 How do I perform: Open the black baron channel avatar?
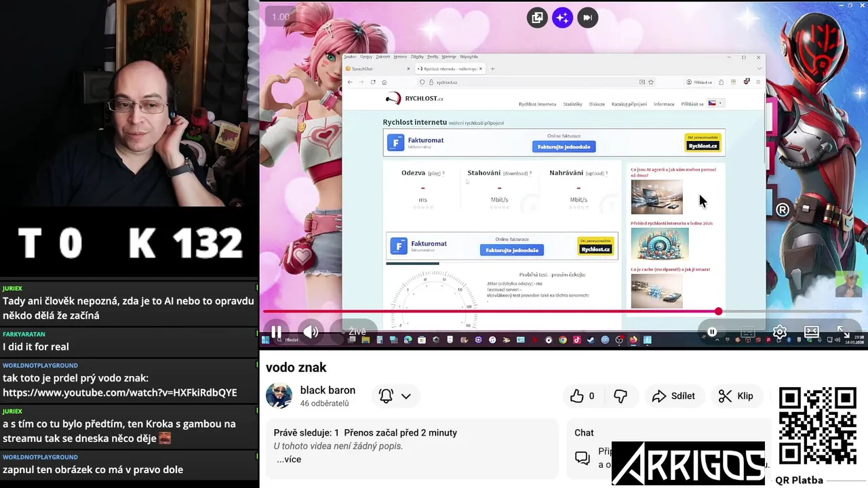[x=279, y=396]
